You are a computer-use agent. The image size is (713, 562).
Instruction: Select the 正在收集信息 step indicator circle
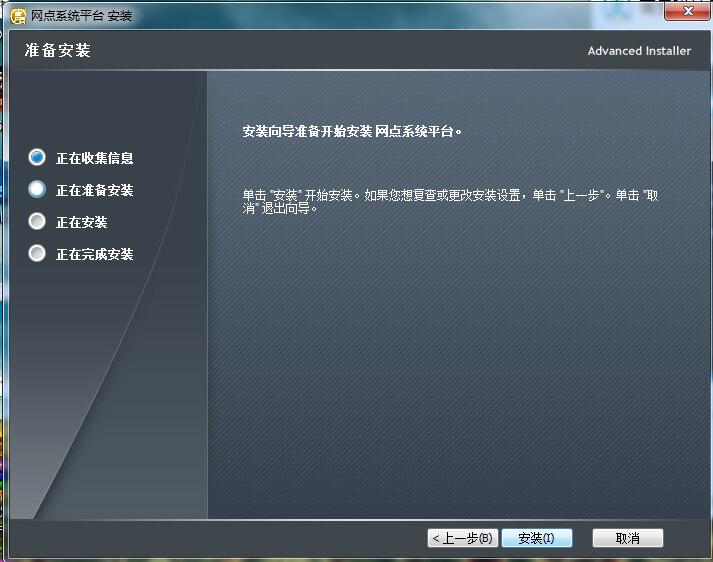tap(37, 157)
